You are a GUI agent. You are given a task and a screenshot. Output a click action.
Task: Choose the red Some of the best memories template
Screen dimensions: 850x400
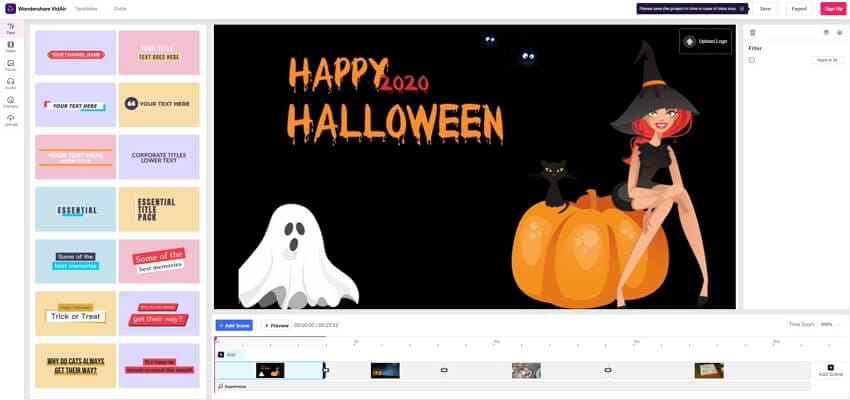coord(159,261)
